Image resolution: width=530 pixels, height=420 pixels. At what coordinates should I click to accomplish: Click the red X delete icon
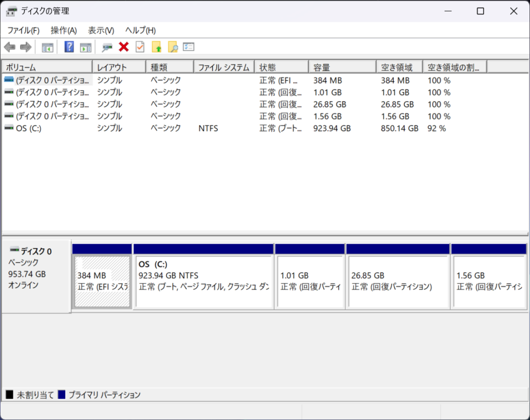pyautogui.click(x=123, y=48)
